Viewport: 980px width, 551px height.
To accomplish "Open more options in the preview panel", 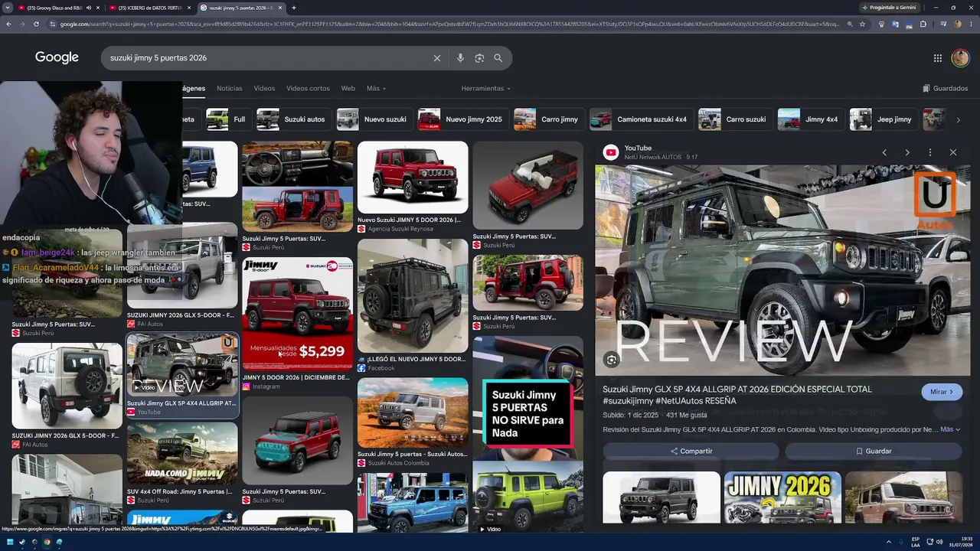I will pyautogui.click(x=930, y=152).
